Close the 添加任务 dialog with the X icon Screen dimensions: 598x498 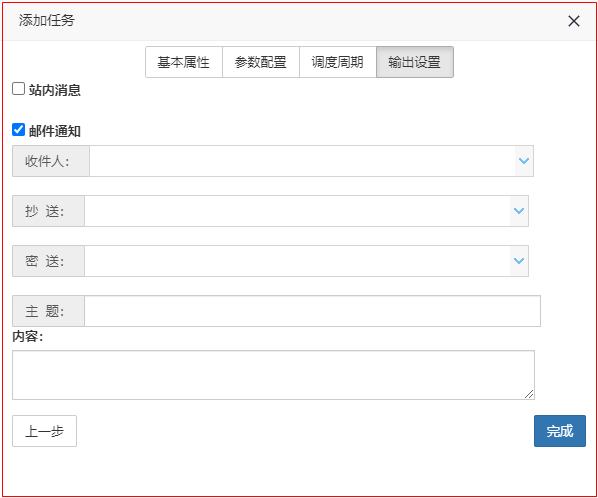pos(574,21)
